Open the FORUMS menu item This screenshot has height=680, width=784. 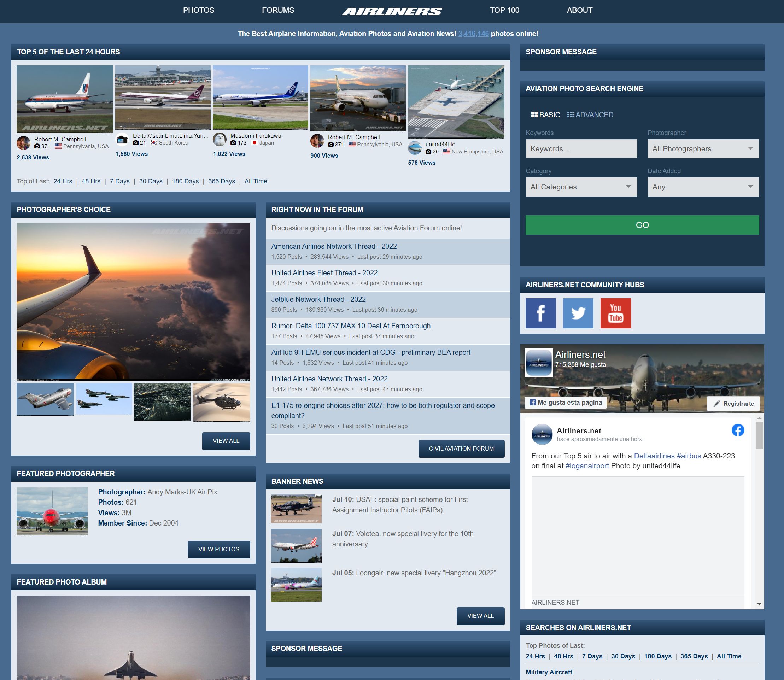click(x=277, y=10)
